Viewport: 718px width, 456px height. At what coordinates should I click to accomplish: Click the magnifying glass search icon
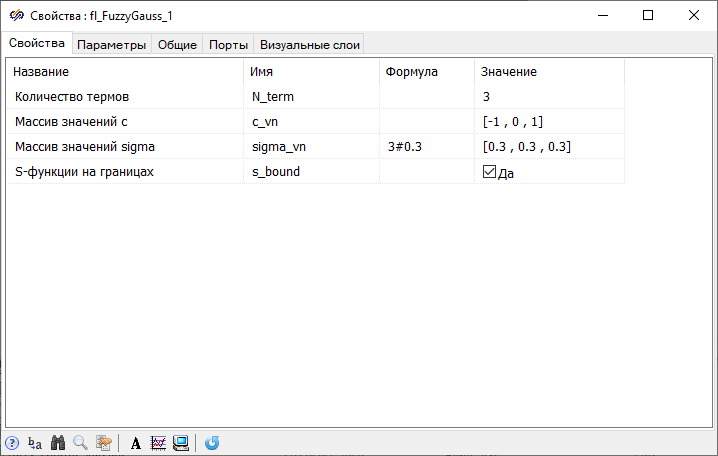pos(80,443)
